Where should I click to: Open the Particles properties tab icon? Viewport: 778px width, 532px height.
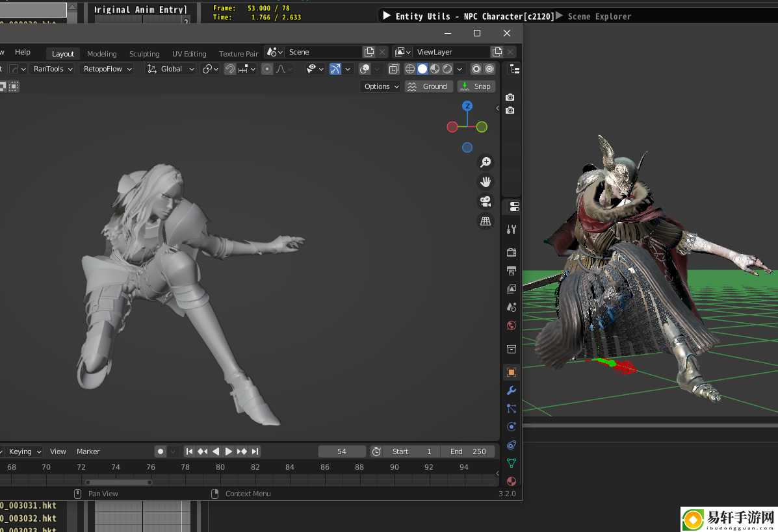[x=512, y=409]
